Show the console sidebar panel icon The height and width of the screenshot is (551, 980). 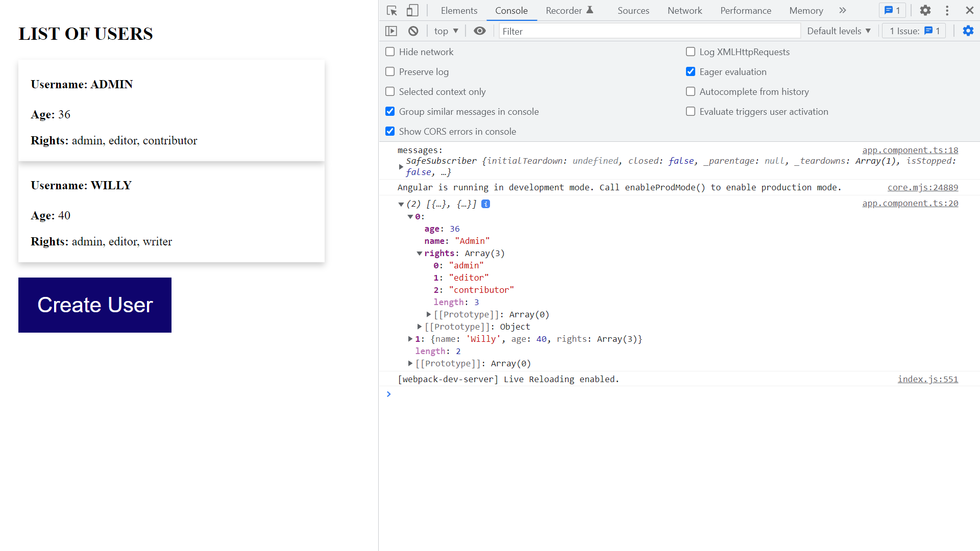[391, 31]
